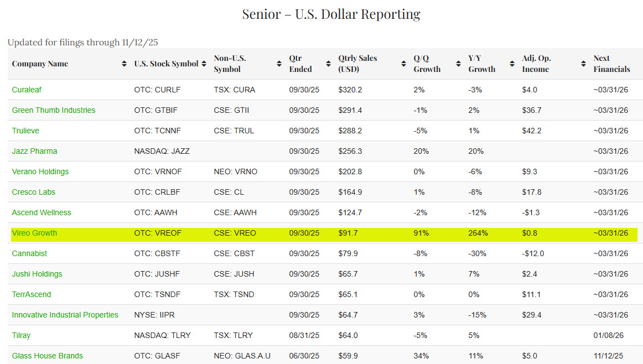Screen dimensions: 643x364
Task: Click the Verano Holdings link
Action: [x=40, y=171]
